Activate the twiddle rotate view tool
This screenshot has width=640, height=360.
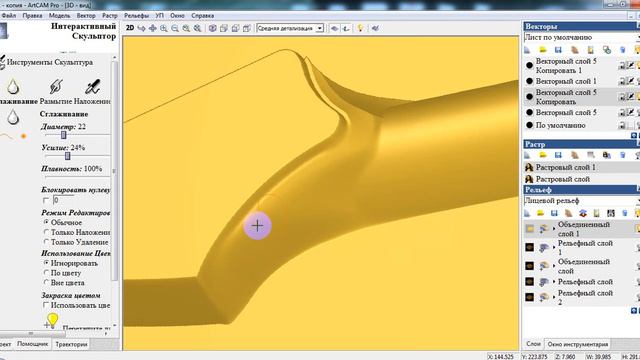pyautogui.click(x=141, y=28)
